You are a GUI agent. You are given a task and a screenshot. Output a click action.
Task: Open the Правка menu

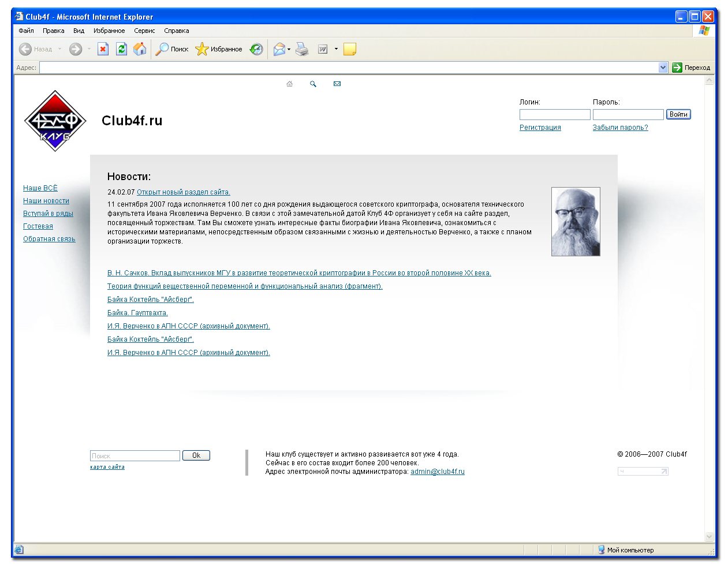(x=53, y=31)
